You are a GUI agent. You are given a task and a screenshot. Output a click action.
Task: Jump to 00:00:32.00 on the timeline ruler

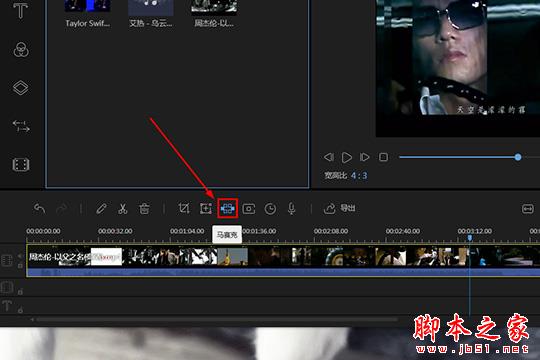tap(115, 231)
